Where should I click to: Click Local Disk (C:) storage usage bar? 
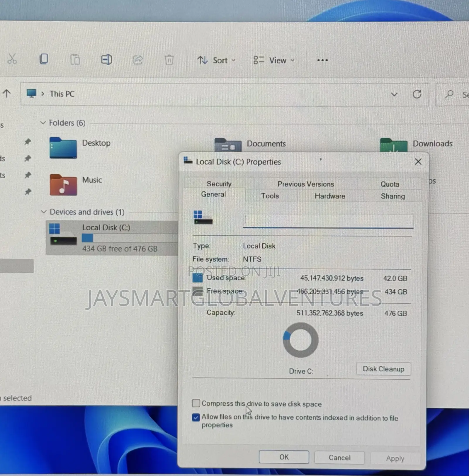130,238
